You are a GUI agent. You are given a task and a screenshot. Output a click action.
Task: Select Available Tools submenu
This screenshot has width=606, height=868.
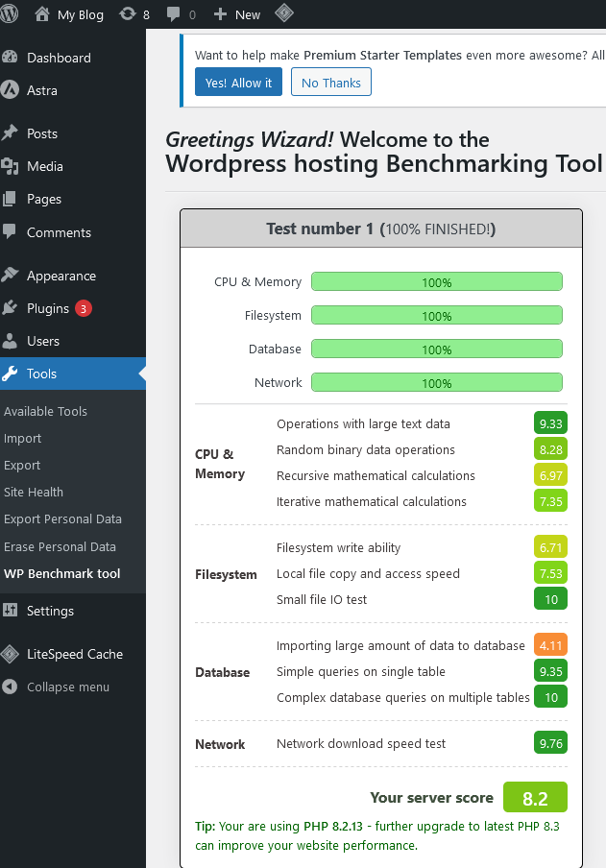[x=45, y=411]
